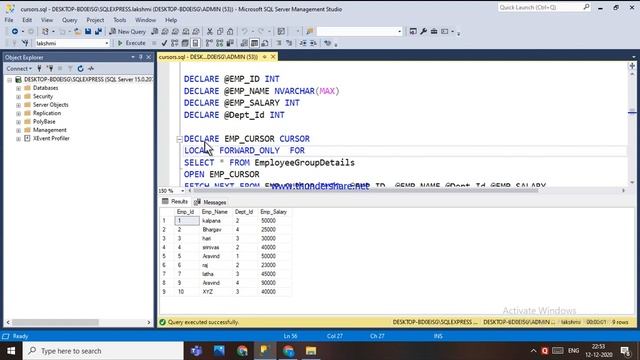Screen dimensions: 640x360
Task: Toggle Object Explorer auto-hide pin
Action: point(141,57)
